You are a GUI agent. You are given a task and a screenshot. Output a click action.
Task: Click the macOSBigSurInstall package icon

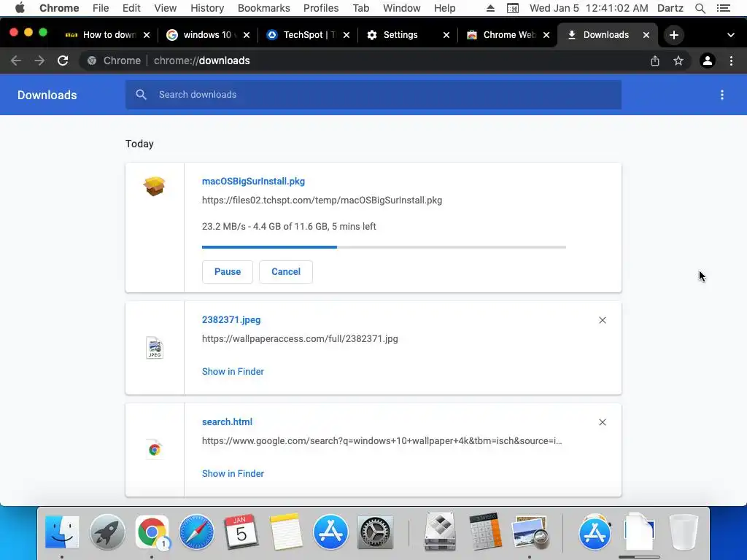pos(155,186)
